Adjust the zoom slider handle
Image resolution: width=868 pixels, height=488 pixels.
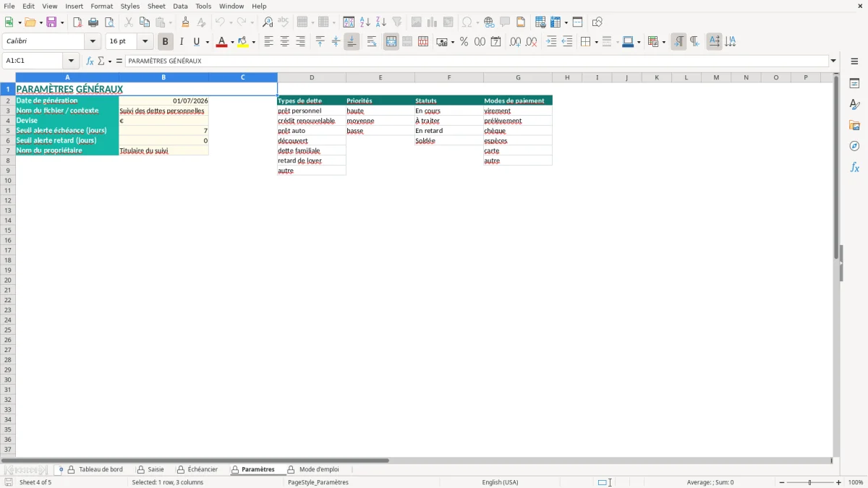coord(810,482)
